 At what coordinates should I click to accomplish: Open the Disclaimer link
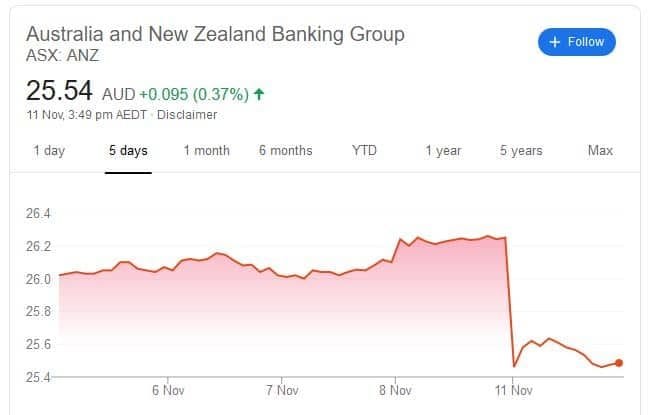[187, 115]
